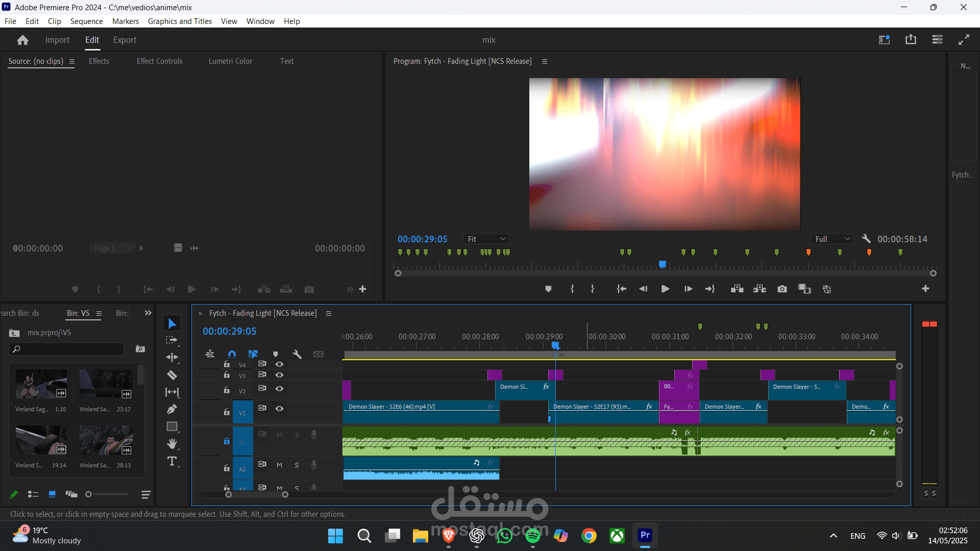Open Quick Export share icon
This screenshot has width=980, height=551.
pyautogui.click(x=911, y=40)
